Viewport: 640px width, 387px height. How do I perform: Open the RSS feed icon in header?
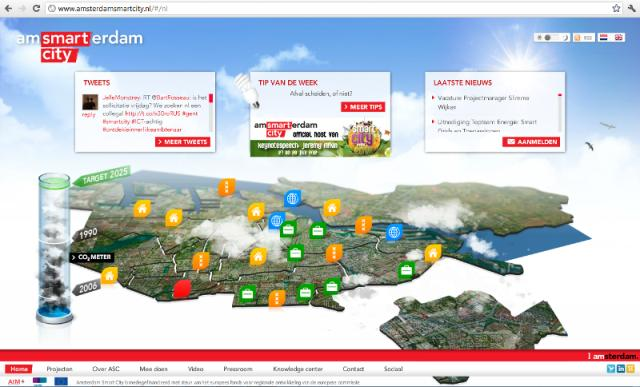click(x=577, y=38)
